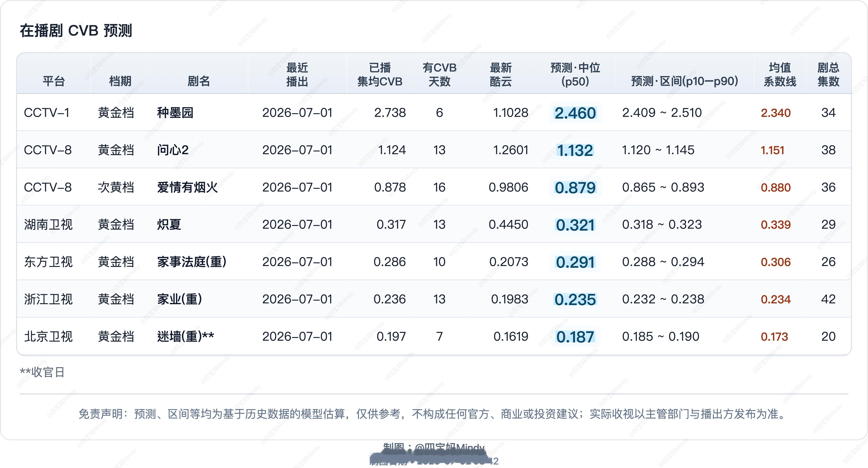This screenshot has width=868, height=468.
Task: Select the drama title 迷墙(重)**
Action: [186, 337]
